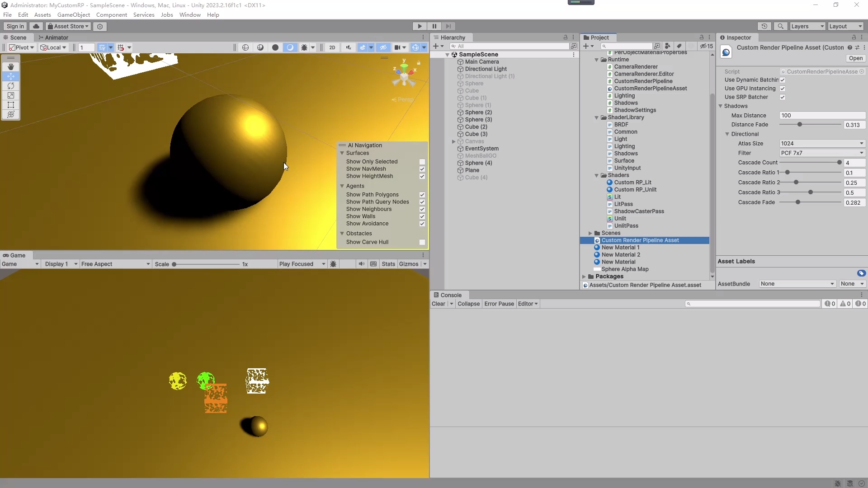Open the Atlas Size dropdown
Screen dimensions: 868x488
click(822, 144)
